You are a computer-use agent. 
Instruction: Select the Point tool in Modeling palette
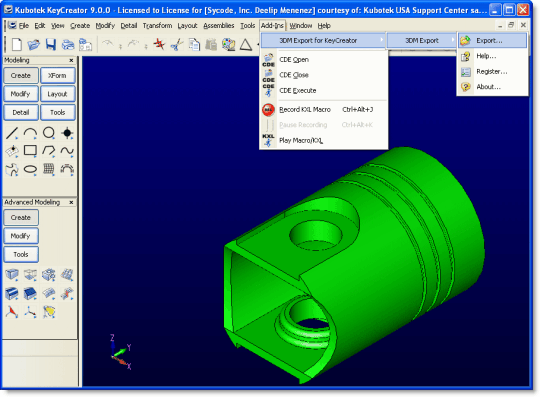(67, 133)
